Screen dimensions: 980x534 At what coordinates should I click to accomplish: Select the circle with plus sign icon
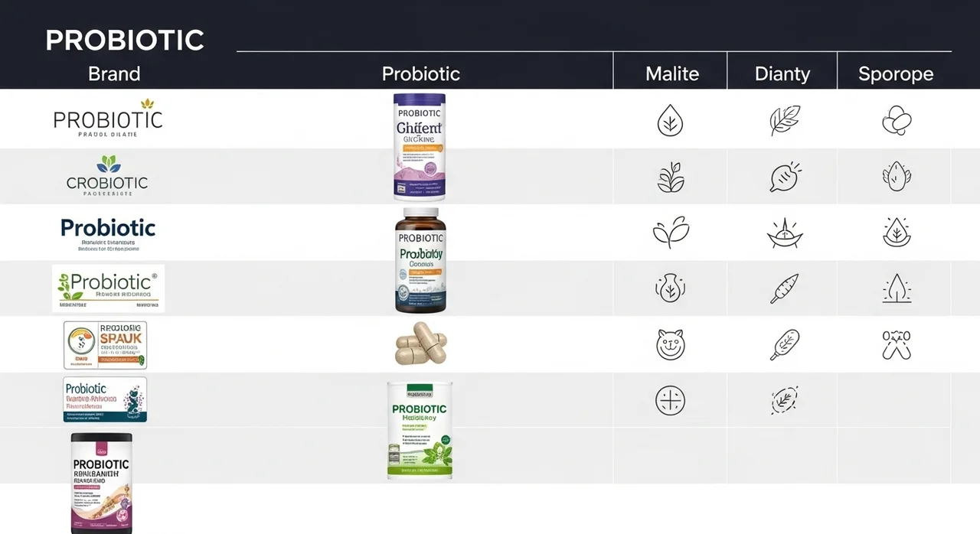coord(670,400)
